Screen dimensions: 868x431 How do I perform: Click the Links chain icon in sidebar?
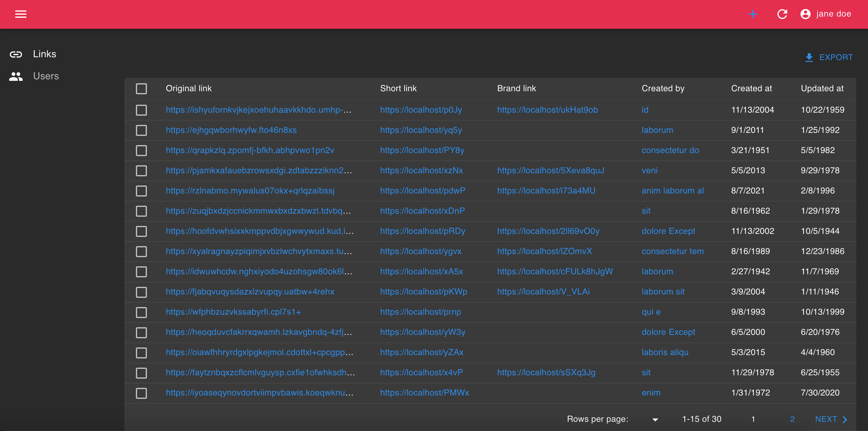click(16, 54)
